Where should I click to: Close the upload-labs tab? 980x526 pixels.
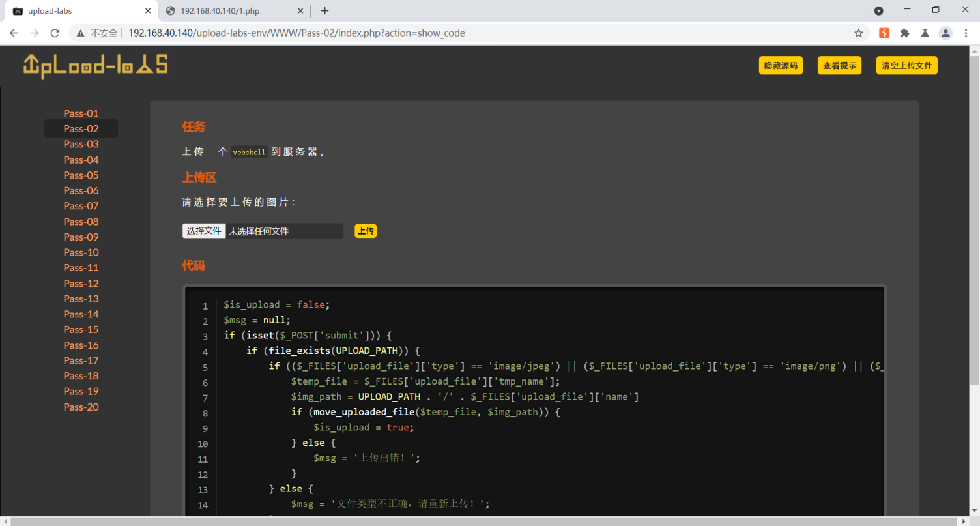coord(148,11)
